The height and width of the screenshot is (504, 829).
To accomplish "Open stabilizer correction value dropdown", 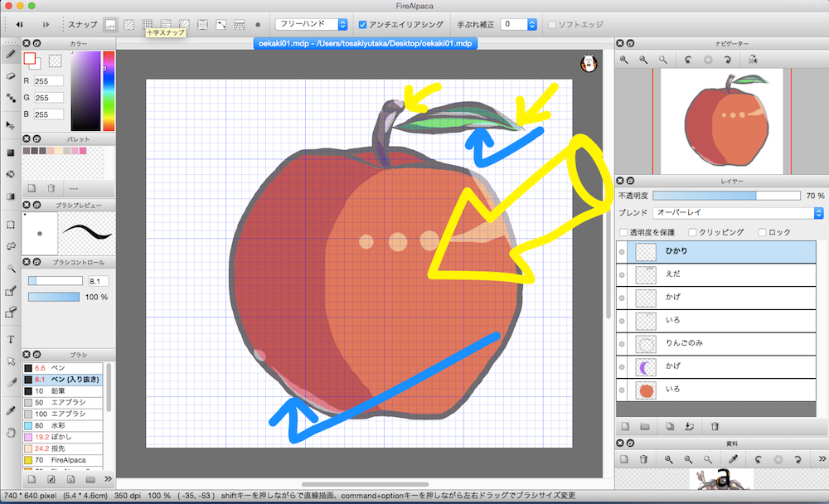I will (x=519, y=24).
